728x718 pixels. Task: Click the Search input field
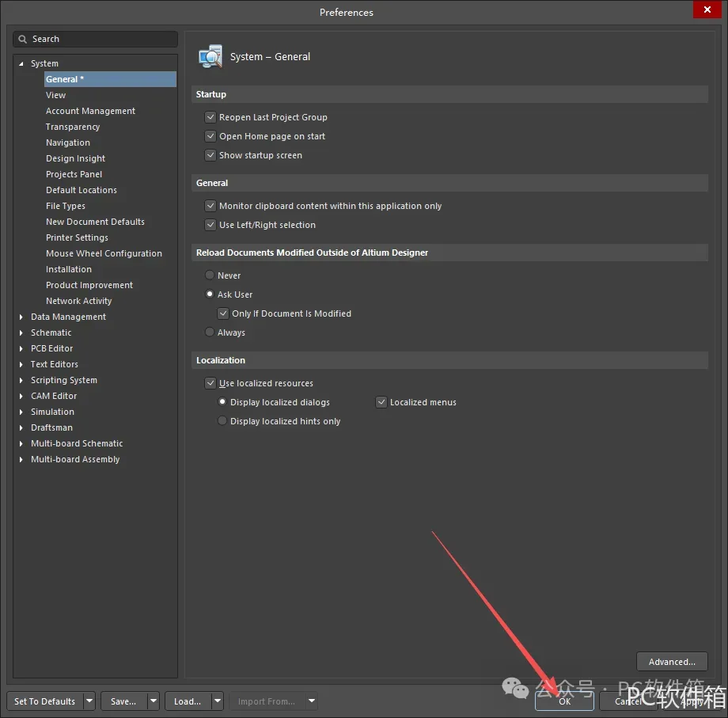point(95,39)
